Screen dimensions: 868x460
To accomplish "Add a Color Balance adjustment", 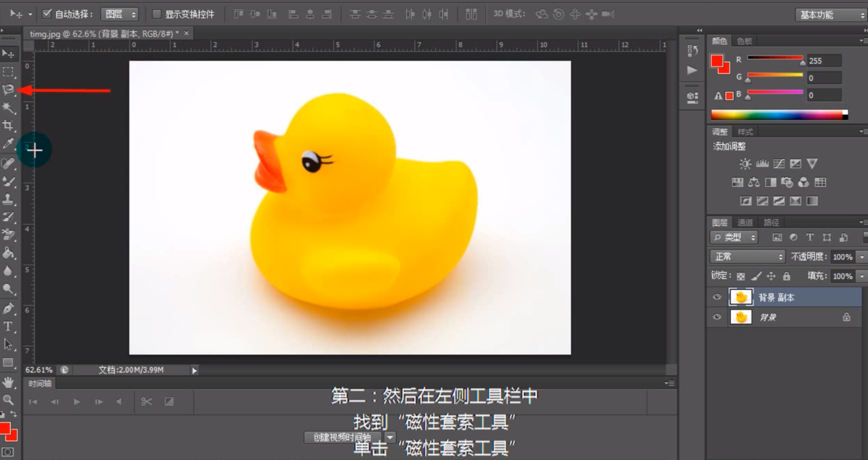I will [x=754, y=182].
